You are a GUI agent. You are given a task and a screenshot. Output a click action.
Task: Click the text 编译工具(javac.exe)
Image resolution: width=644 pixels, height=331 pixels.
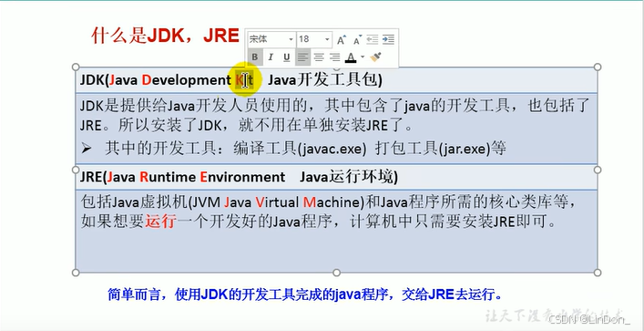click(300, 149)
